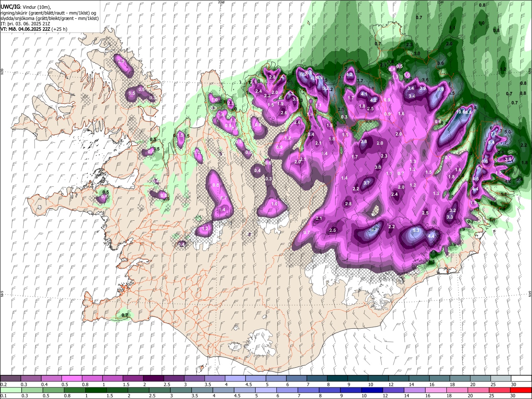This screenshot has width=532, height=399.
Task: Click the darkest green rain swatch labeled 1
Action: click(96, 390)
